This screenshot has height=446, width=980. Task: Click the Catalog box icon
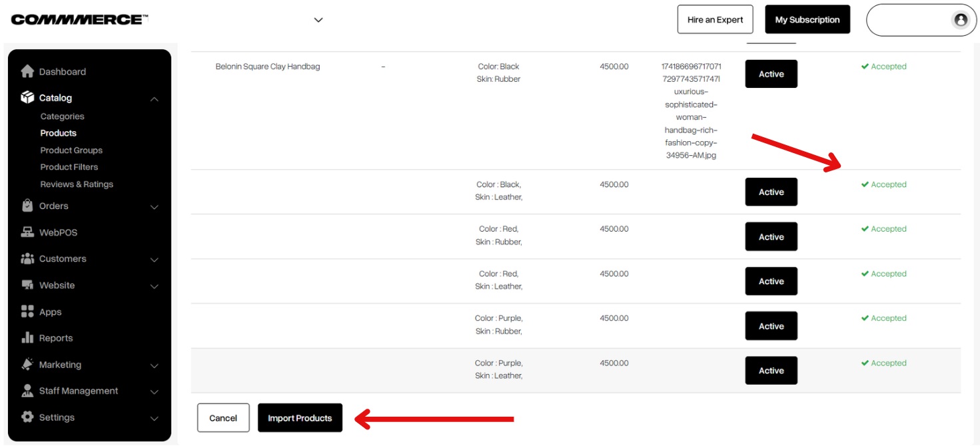tap(27, 97)
